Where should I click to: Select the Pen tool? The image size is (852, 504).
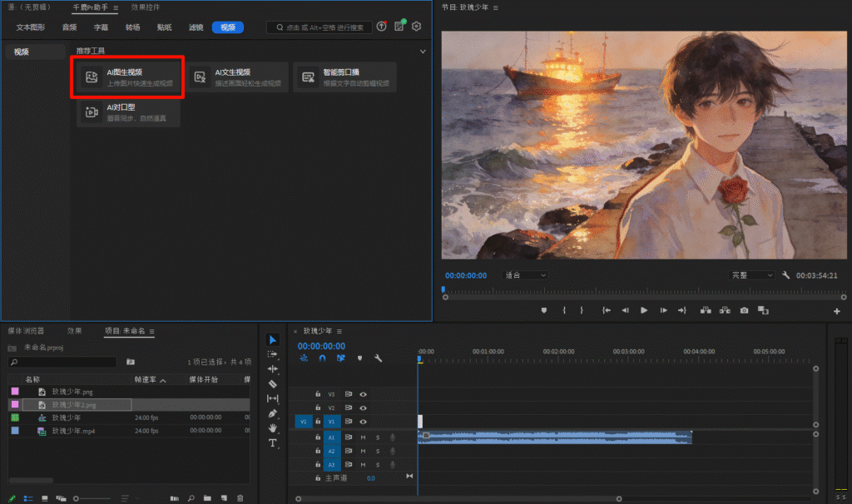point(273,413)
